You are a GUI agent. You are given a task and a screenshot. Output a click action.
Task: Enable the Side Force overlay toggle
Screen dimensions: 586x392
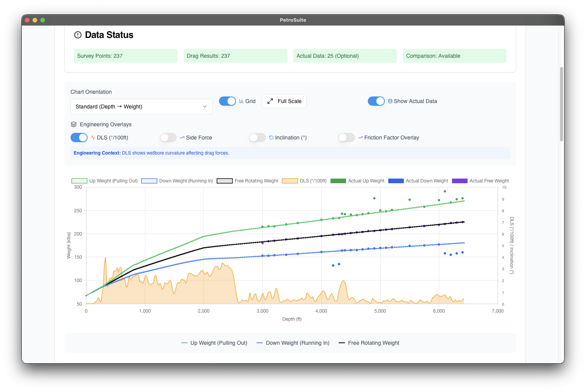pyautogui.click(x=168, y=138)
